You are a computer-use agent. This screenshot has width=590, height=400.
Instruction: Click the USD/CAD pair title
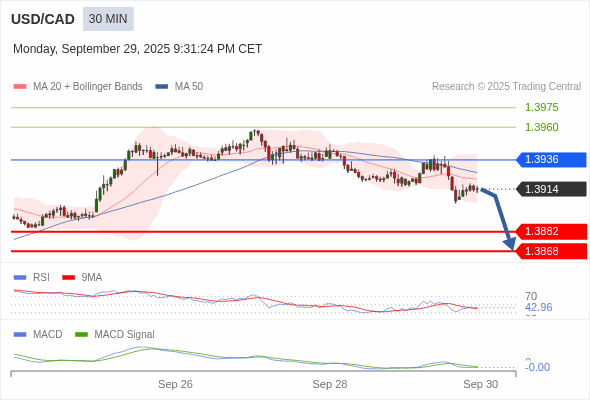43,19
